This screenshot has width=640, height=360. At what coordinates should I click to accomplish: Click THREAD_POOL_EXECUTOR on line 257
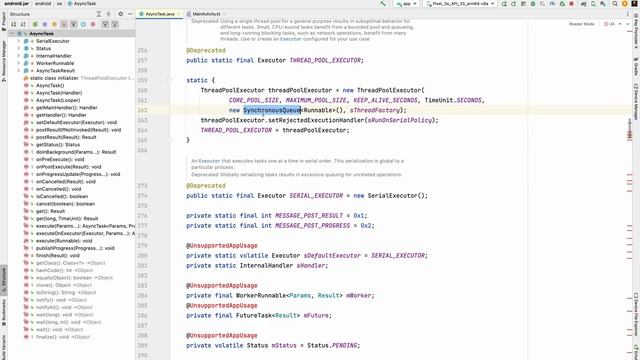pyautogui.click(x=325, y=60)
